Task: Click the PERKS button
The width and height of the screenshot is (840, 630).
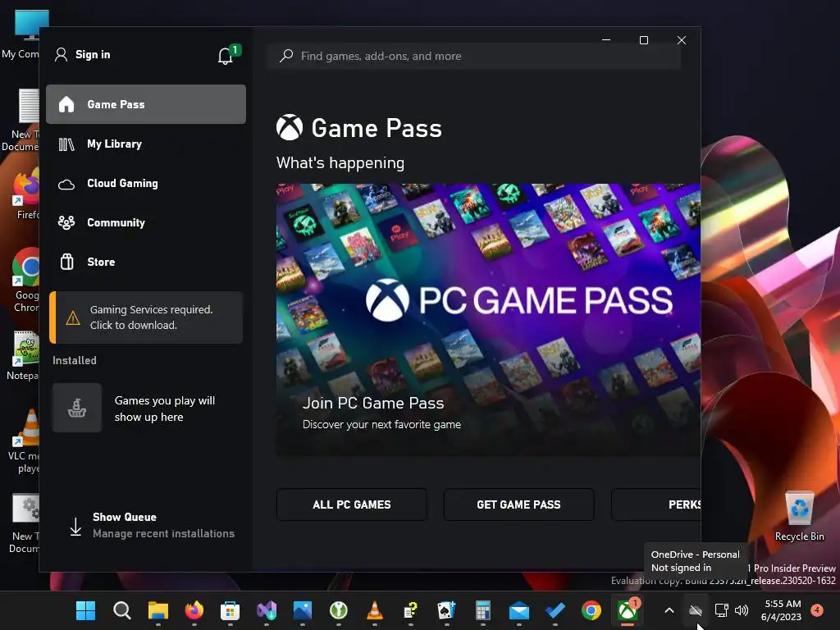Action: (x=657, y=504)
